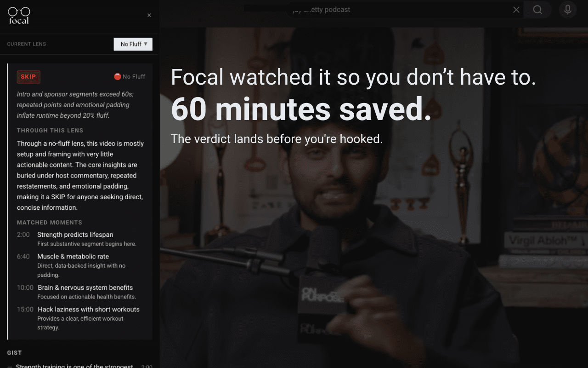Screen dimensions: 588x368
Task: Click 'Provides a clear, efficient workout strategy.' text
Action: point(80,323)
